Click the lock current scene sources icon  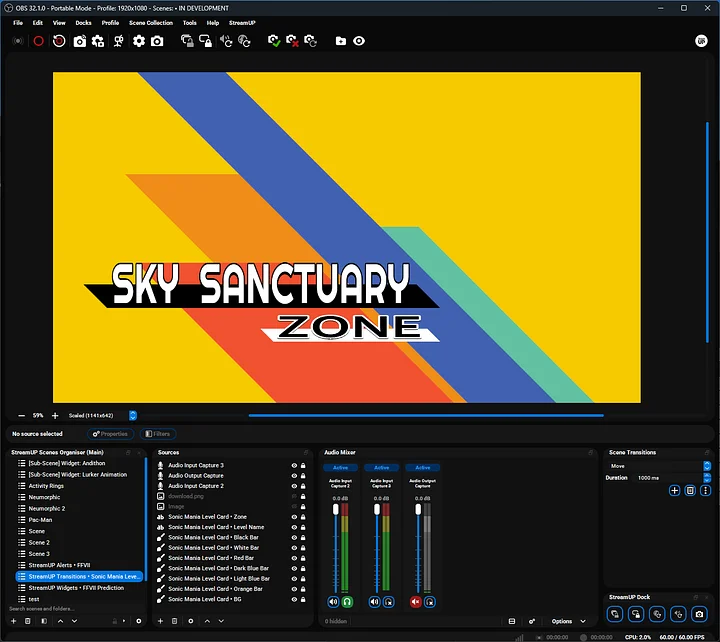coord(205,41)
